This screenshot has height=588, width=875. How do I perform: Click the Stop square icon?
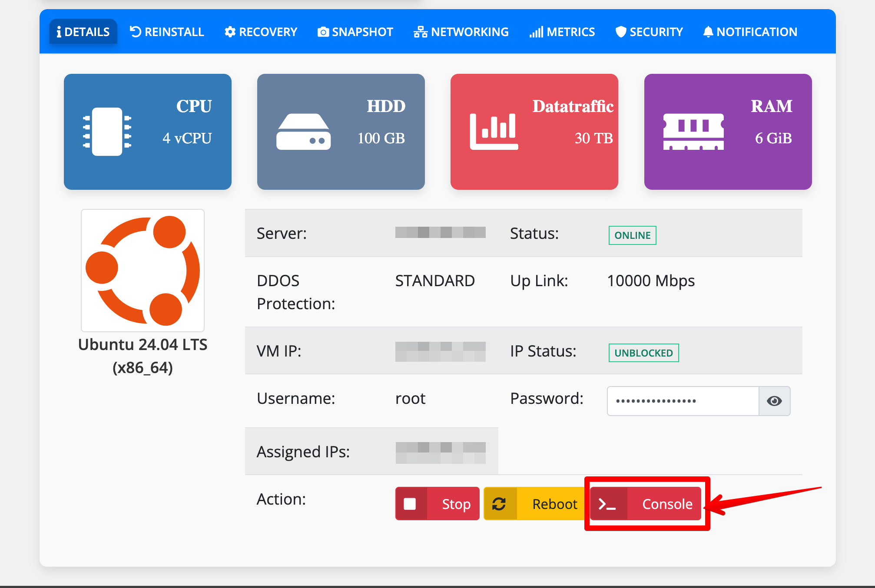click(x=410, y=504)
